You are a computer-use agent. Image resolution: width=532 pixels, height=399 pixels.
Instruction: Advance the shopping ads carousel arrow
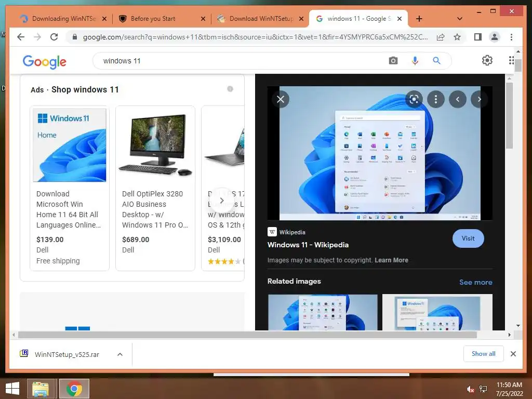pos(221,201)
